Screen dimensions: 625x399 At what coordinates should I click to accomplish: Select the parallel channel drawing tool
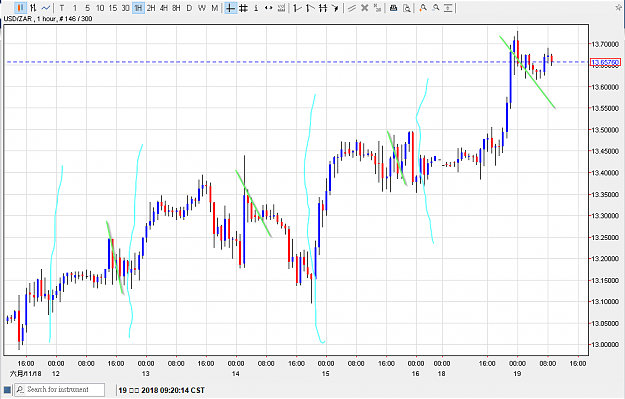point(322,8)
